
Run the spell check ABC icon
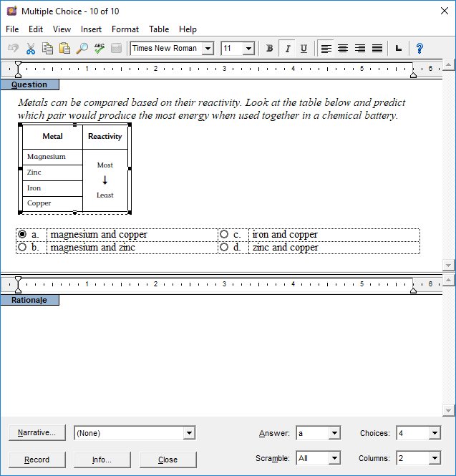tap(99, 49)
